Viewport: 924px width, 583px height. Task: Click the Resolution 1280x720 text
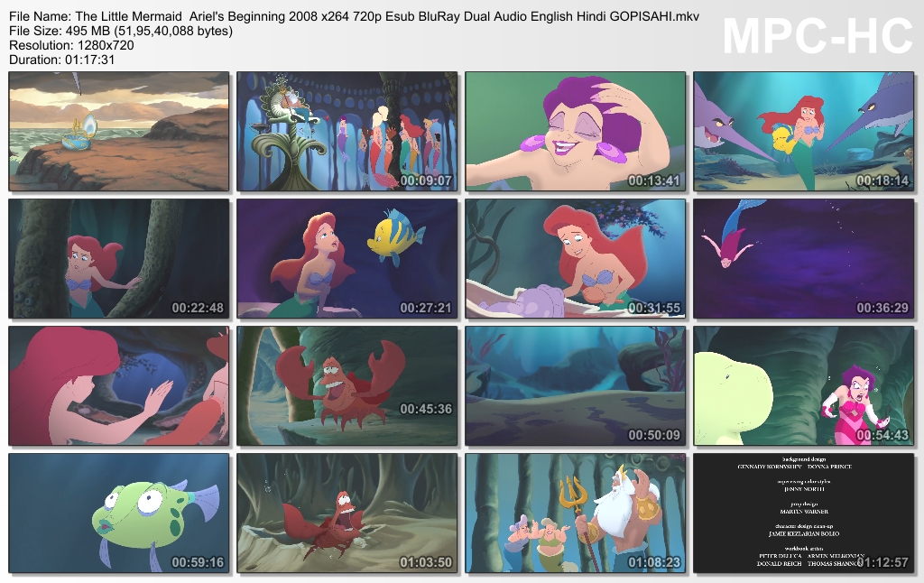[71, 45]
